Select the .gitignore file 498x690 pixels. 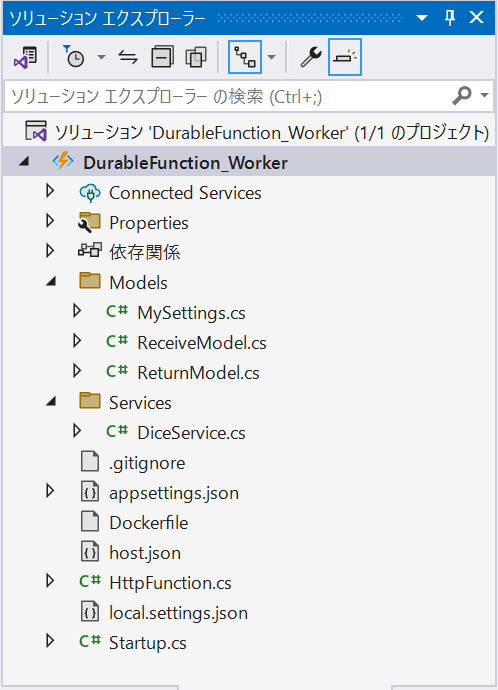[x=147, y=463]
